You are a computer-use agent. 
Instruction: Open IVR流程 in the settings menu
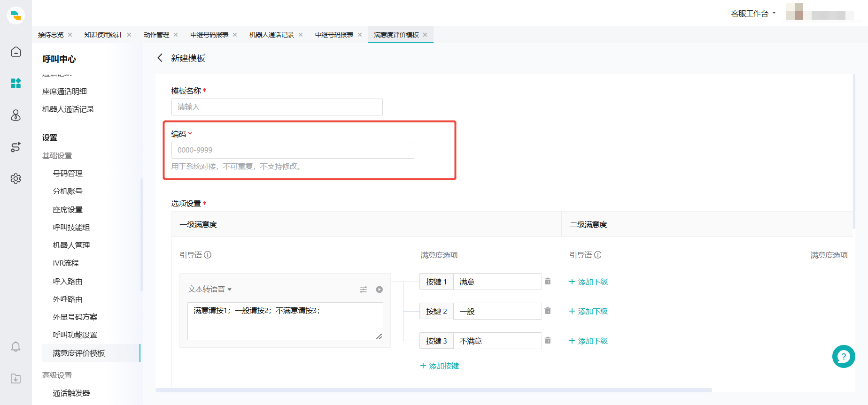(x=66, y=263)
